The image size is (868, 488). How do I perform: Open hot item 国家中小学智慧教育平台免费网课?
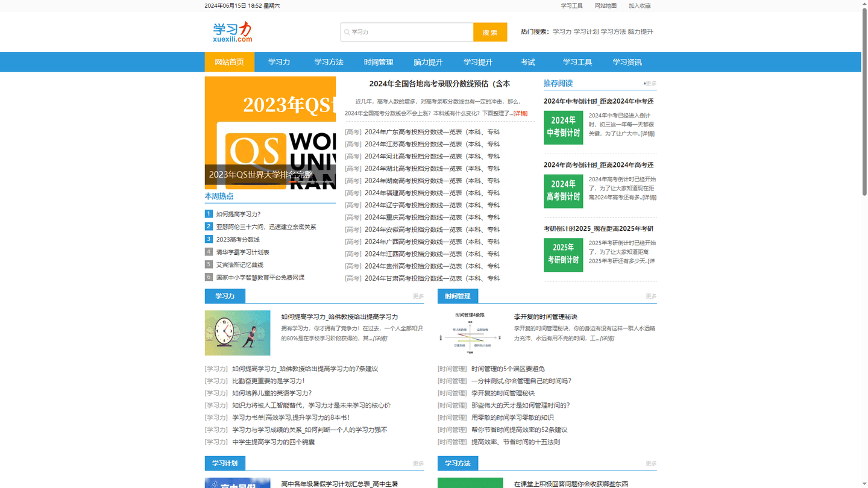(260, 277)
